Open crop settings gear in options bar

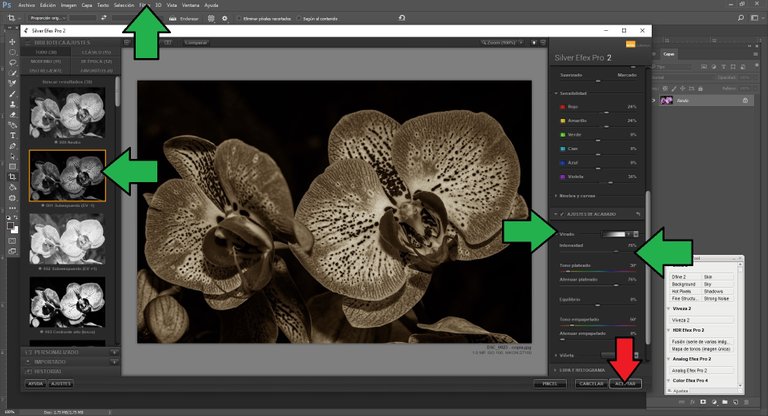tap(225, 18)
